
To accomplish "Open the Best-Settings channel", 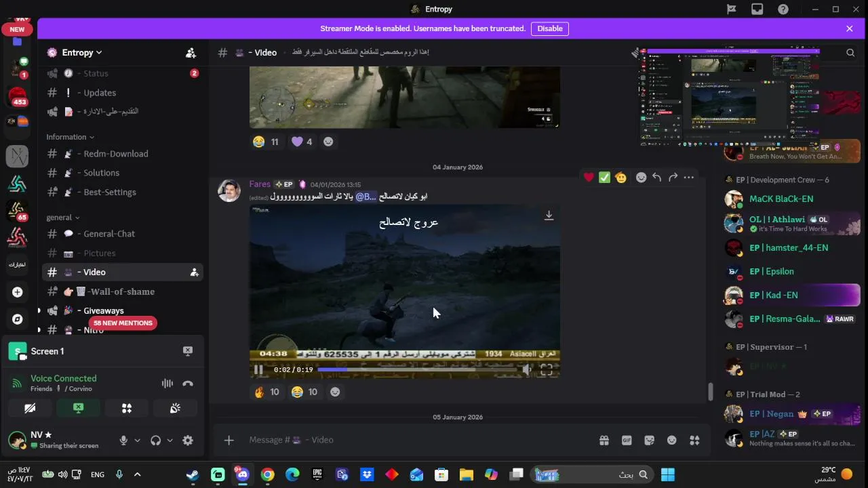I will tap(123, 192).
